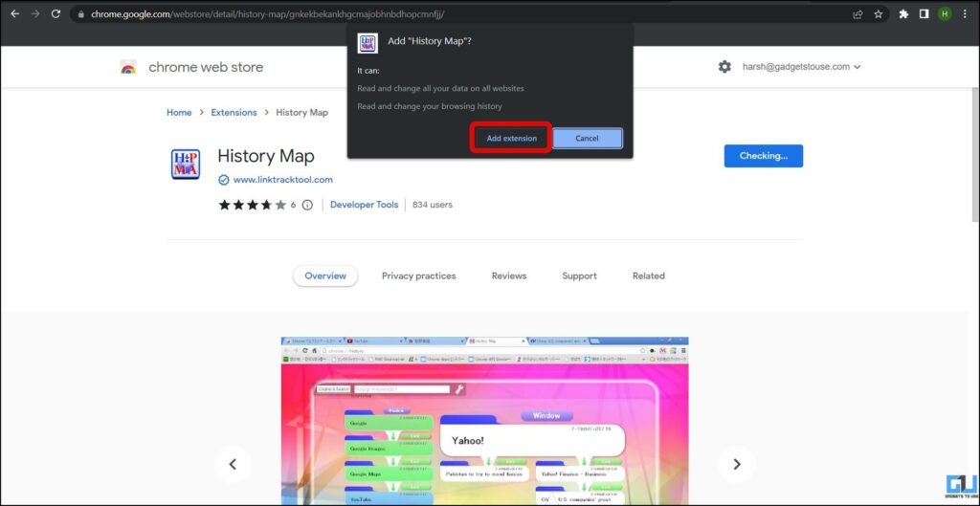Click the History Map icon in the dialog
The height and width of the screenshot is (506, 980).
[x=367, y=42]
